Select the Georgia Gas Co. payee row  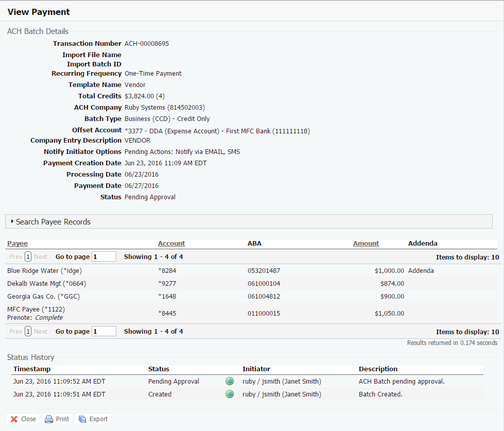pyautogui.click(x=43, y=297)
